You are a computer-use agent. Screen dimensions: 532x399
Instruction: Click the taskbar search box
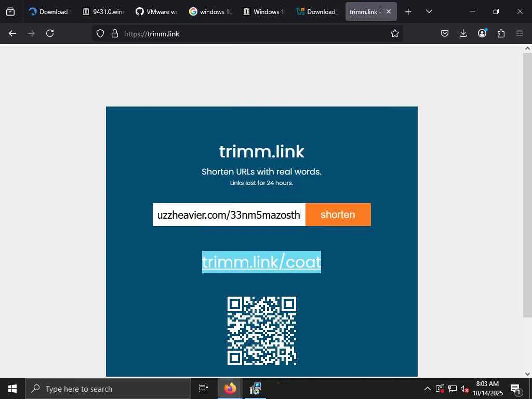(x=108, y=389)
